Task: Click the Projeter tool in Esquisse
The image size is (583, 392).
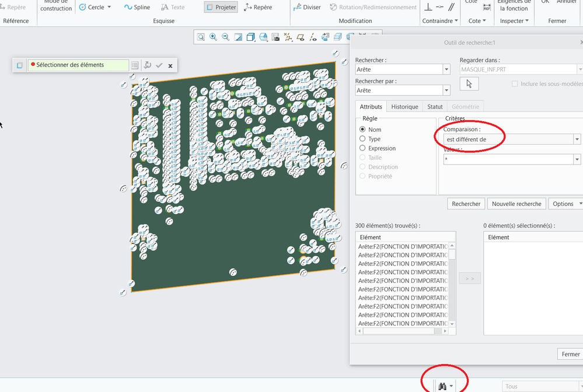Action: pyautogui.click(x=221, y=8)
